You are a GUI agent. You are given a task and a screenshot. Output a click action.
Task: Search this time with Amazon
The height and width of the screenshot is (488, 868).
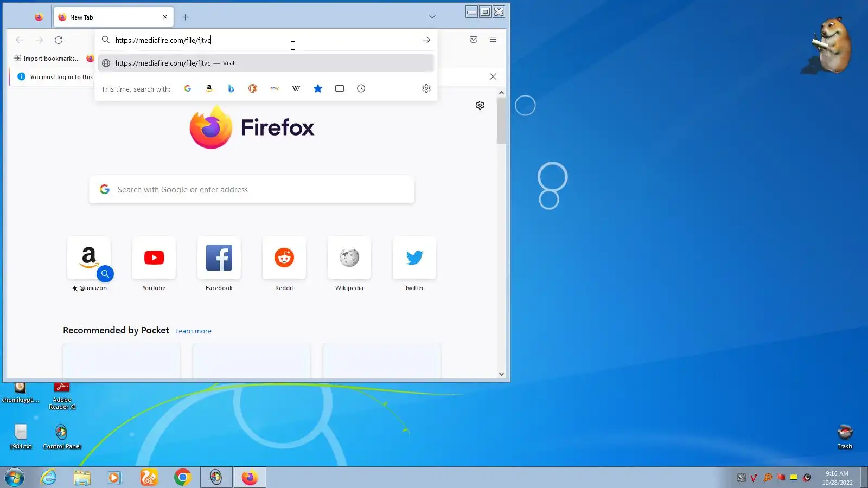click(x=209, y=88)
